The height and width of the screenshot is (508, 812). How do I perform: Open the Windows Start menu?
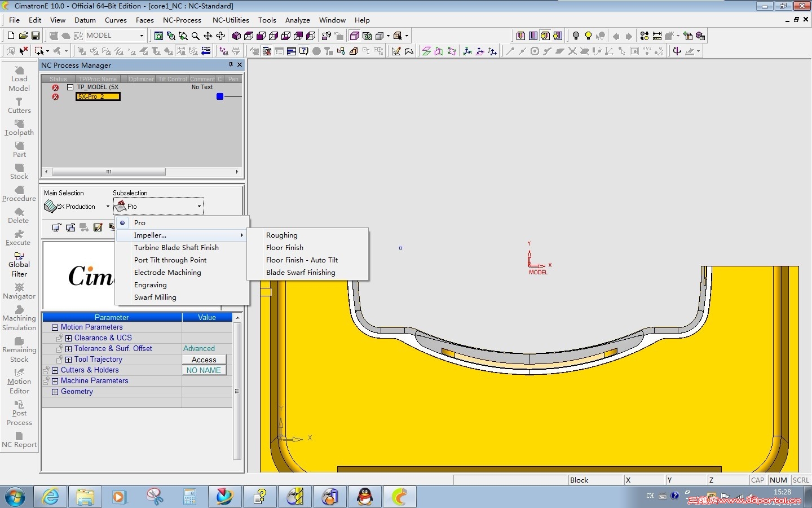(x=15, y=497)
